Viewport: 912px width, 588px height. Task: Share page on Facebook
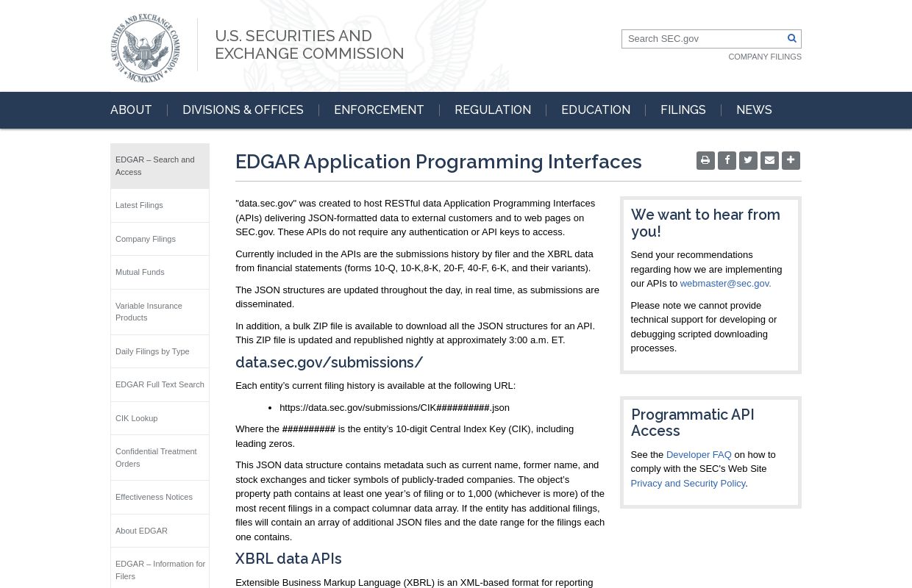(x=727, y=160)
